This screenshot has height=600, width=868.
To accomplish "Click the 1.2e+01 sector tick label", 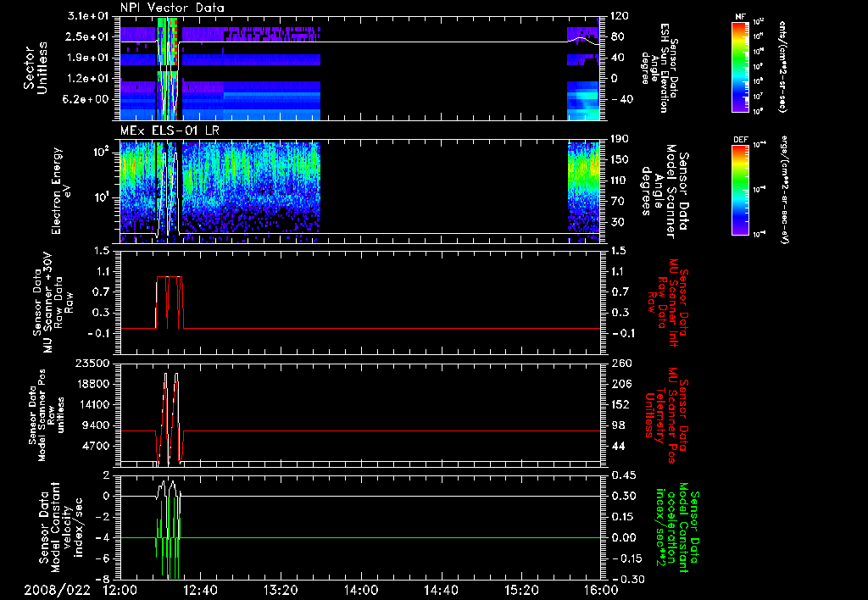I will tap(87, 79).
